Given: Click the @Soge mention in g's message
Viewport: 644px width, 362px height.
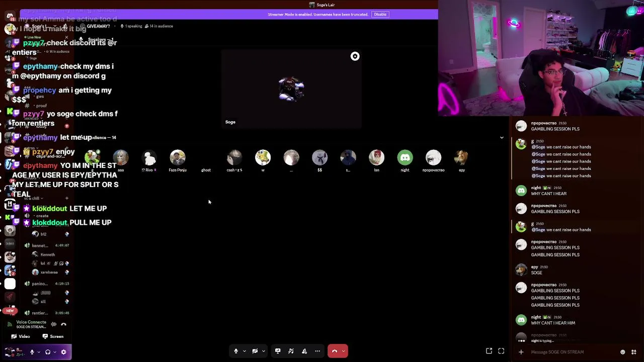Looking at the screenshot, I should tap(538, 230).
